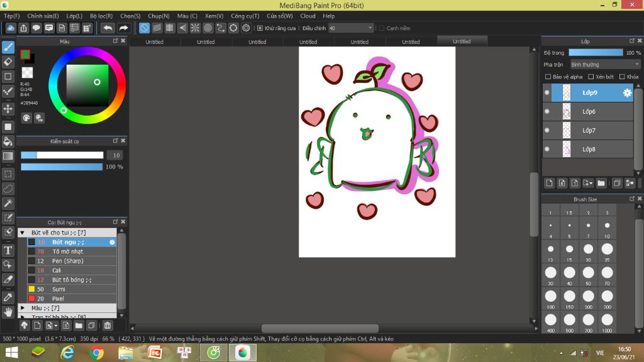Open the Bộ lọc(R) menu

[101, 16]
